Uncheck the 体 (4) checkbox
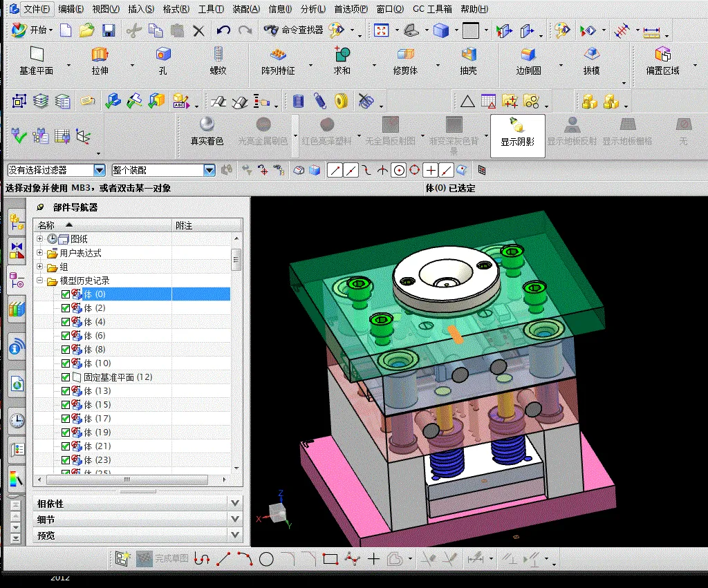Image resolution: width=708 pixels, height=588 pixels. (66, 322)
